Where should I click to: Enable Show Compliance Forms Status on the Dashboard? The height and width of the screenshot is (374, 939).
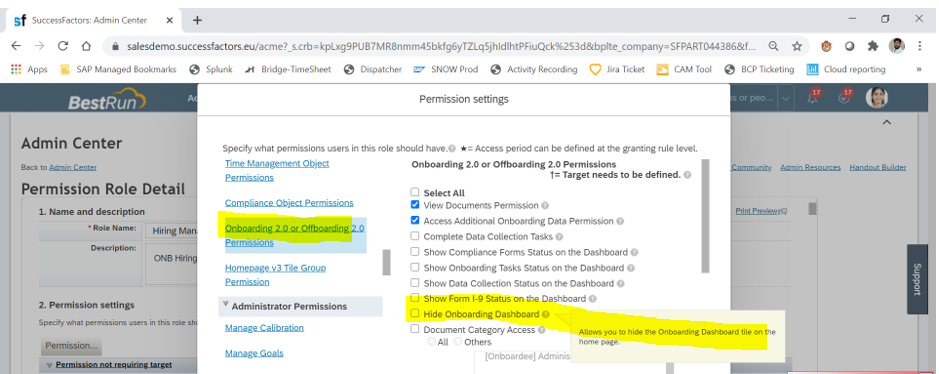coord(414,252)
